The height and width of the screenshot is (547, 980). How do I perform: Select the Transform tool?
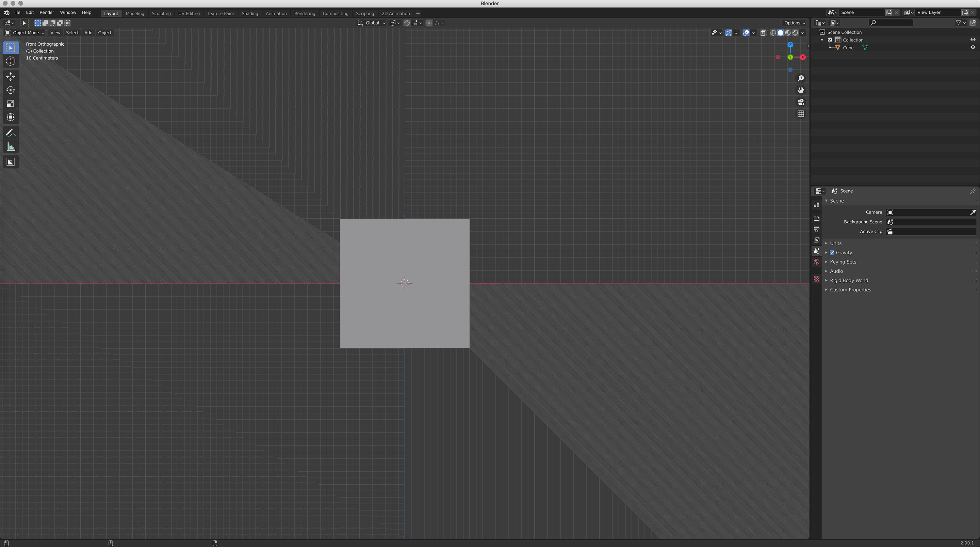point(11,117)
